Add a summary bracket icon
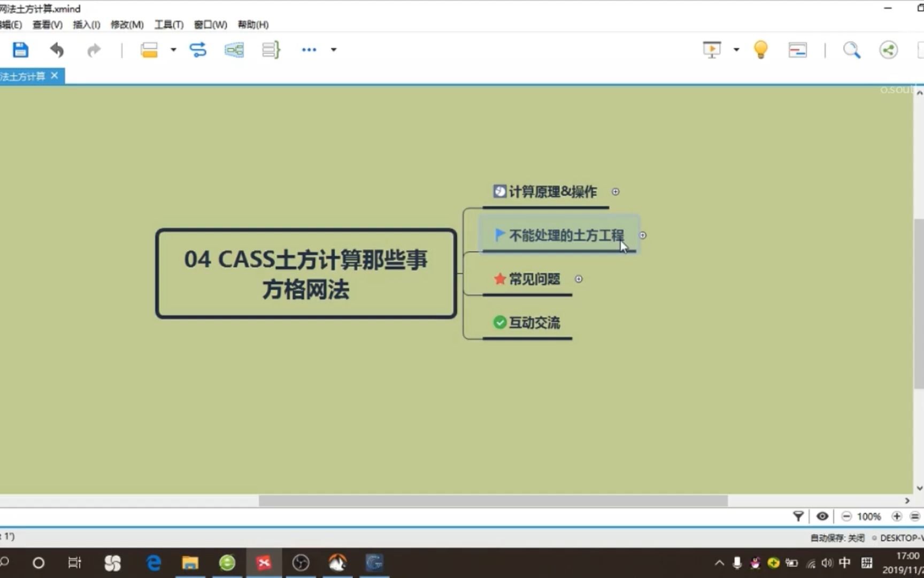Viewport: 924px width, 578px height. [x=271, y=50]
